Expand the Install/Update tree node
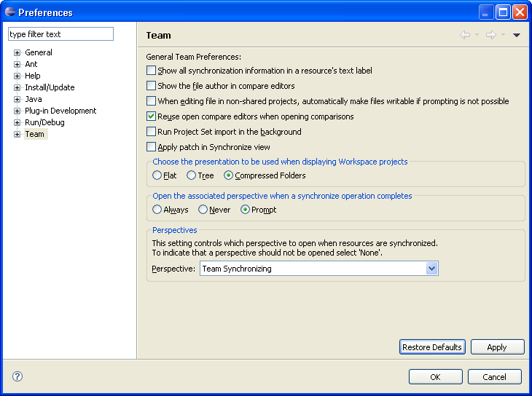The width and height of the screenshot is (532, 396). tap(17, 87)
